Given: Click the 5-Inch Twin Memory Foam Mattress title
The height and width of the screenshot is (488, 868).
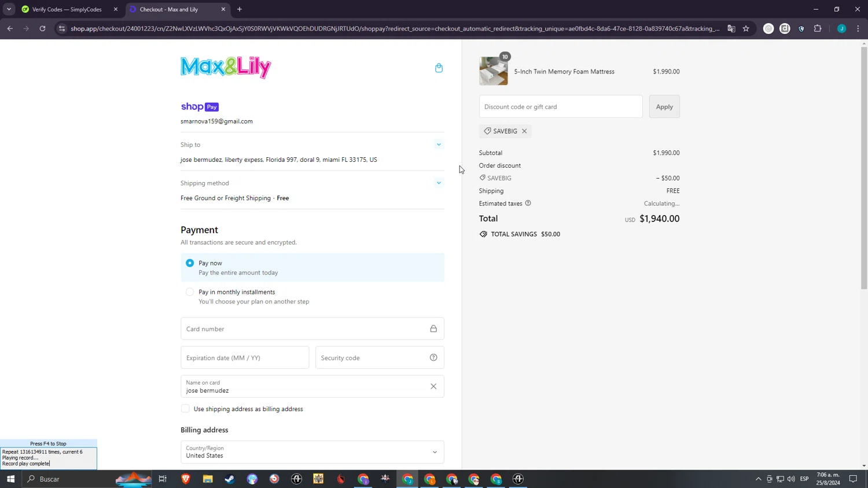Looking at the screenshot, I should 564,72.
